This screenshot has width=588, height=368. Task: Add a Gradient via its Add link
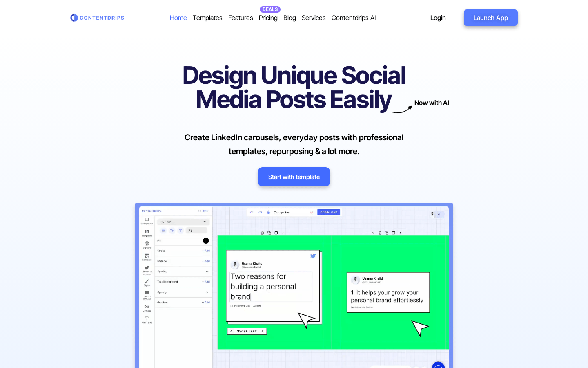[206, 303]
